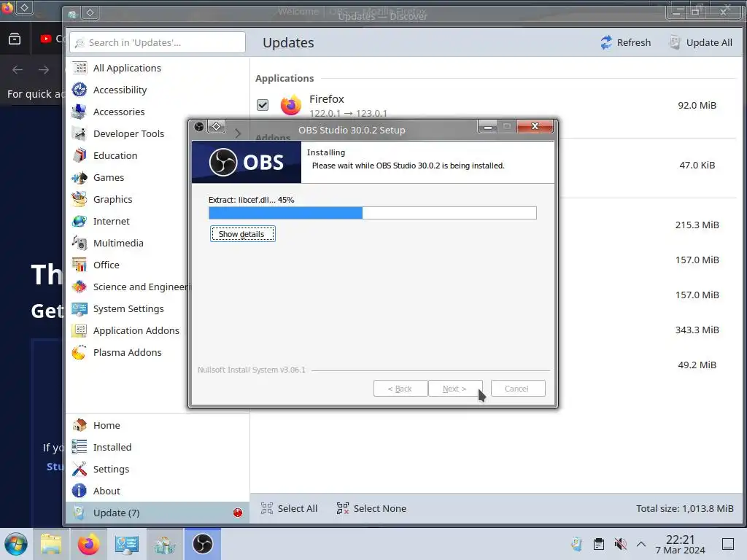Click the OBS installer progress bar
Screen dimensions: 747x560
[x=373, y=213]
